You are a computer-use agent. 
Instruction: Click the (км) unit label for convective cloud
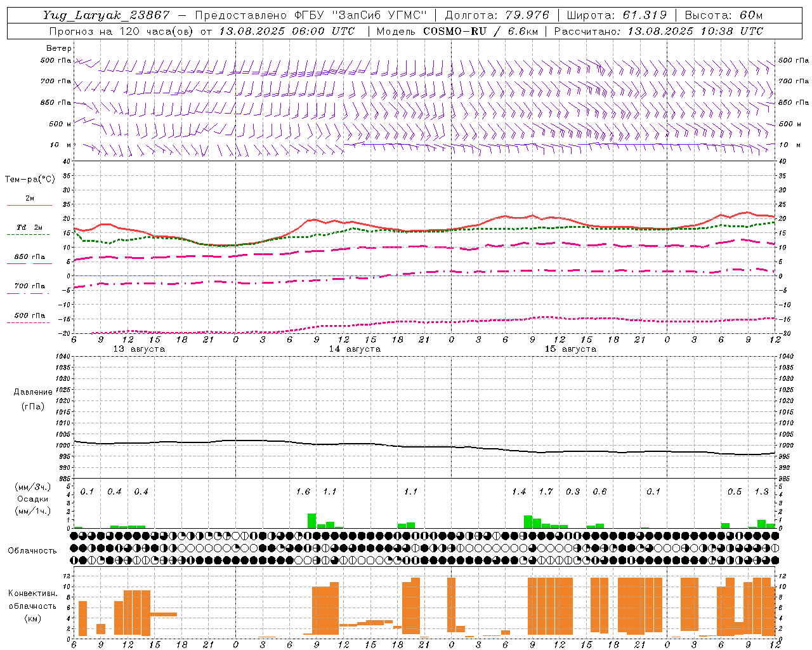tap(32, 618)
